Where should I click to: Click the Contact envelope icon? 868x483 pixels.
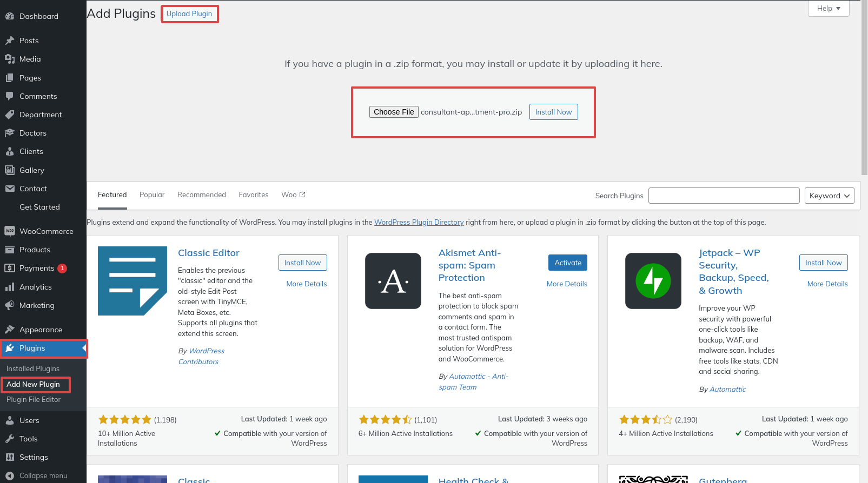(x=10, y=189)
